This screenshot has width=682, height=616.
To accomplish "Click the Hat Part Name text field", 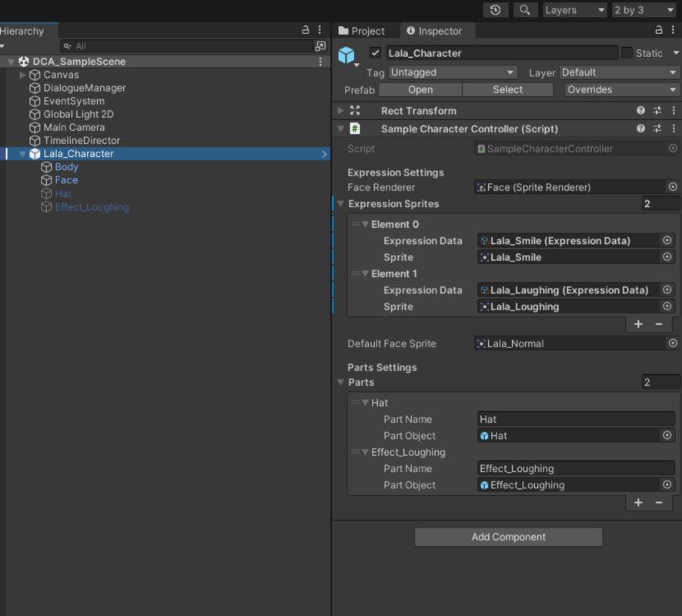I will click(576, 419).
